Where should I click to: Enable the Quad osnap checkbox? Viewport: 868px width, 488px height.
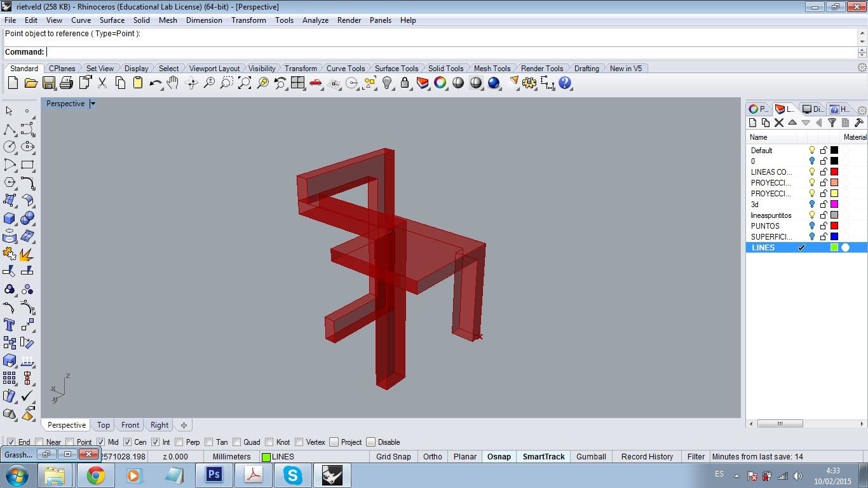point(237,442)
